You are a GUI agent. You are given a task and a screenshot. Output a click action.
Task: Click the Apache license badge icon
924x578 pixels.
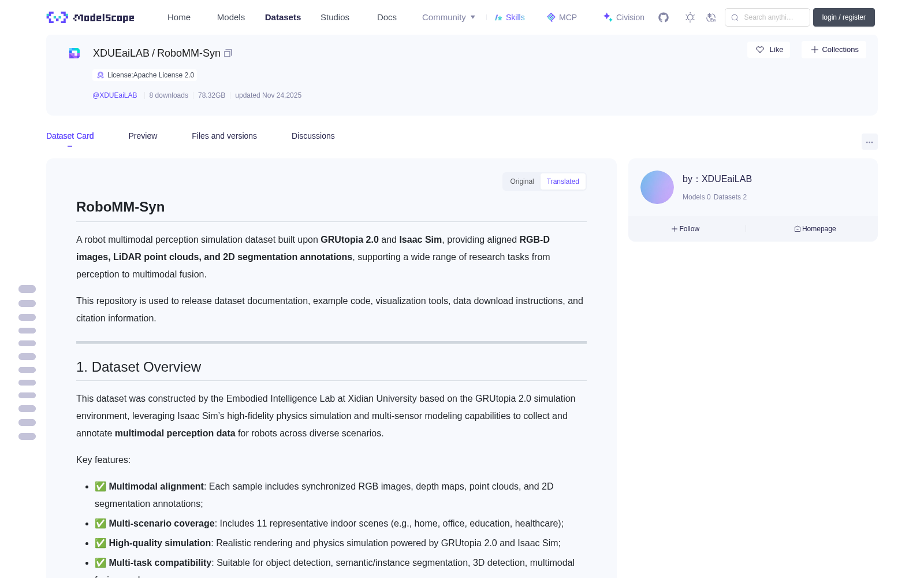(100, 75)
